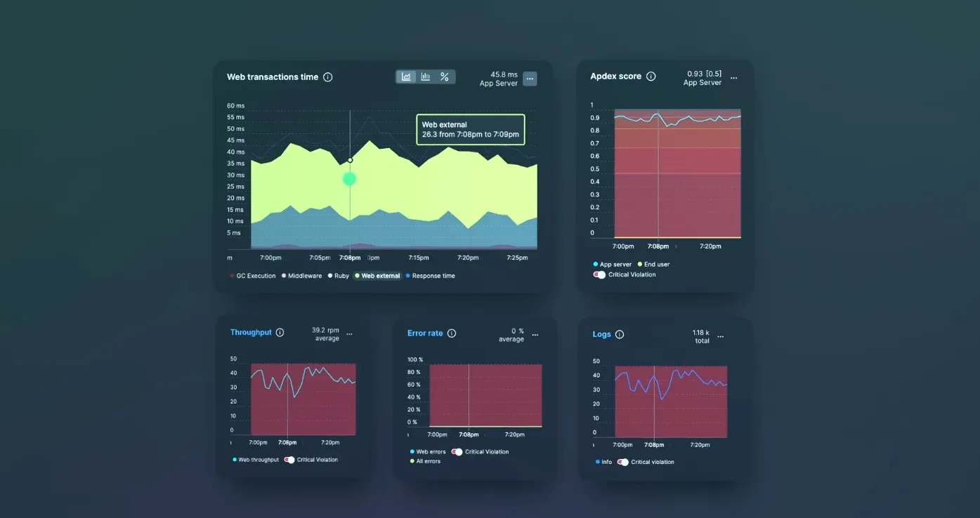Image resolution: width=980 pixels, height=518 pixels.
Task: Toggle Critical Violation switch in Apdex score
Action: coord(599,274)
